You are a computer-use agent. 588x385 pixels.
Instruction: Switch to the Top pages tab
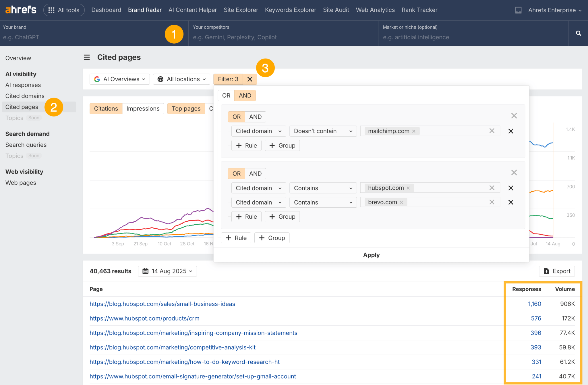click(186, 108)
